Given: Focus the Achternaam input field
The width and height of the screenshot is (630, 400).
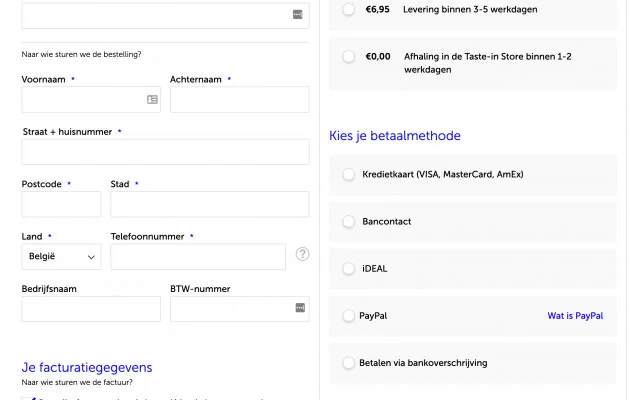Looking at the screenshot, I should 240,99.
